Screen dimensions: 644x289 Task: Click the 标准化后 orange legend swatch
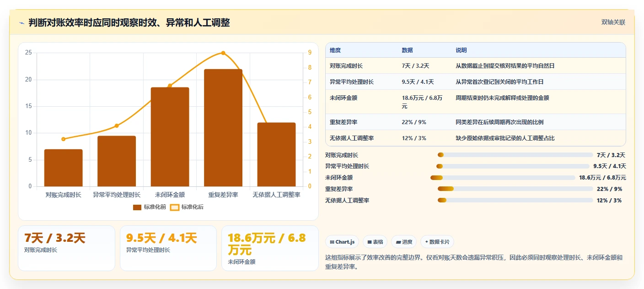pos(175,207)
